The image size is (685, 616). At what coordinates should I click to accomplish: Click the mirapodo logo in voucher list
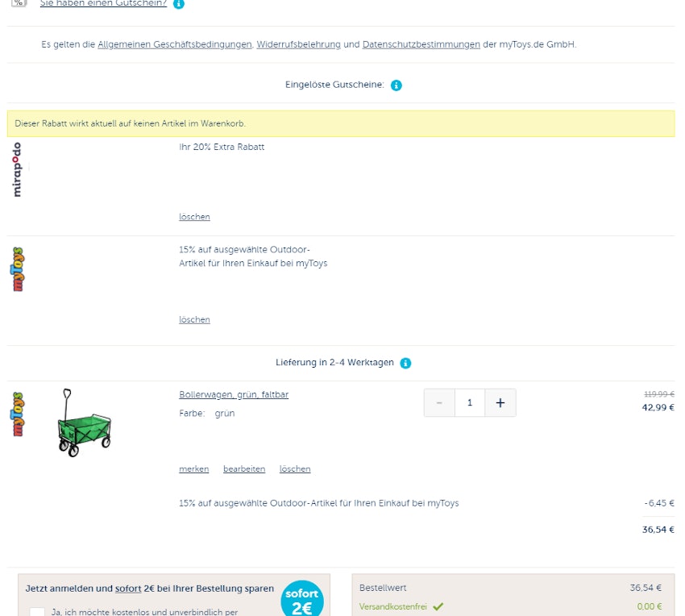point(17,169)
